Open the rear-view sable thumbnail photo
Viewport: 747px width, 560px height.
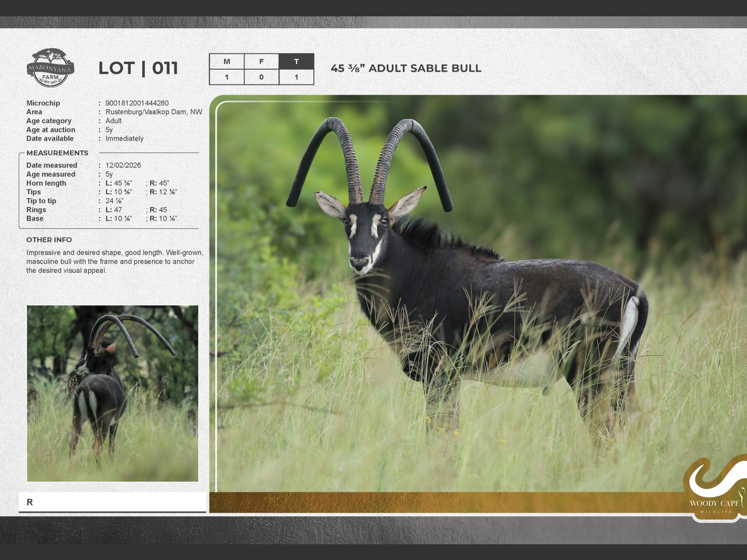click(113, 393)
